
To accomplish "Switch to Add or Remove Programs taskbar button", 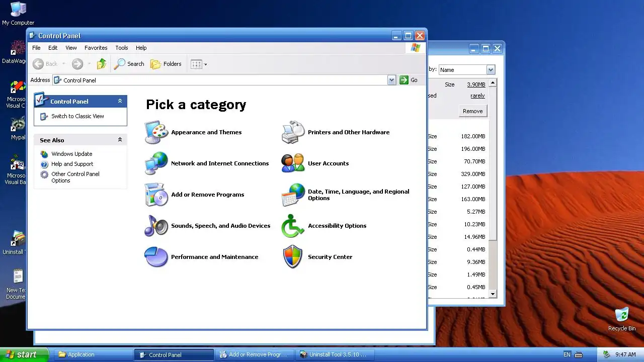I will point(255,354).
